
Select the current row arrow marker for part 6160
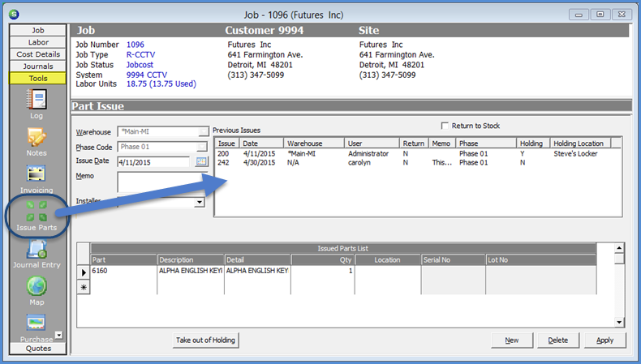[84, 272]
